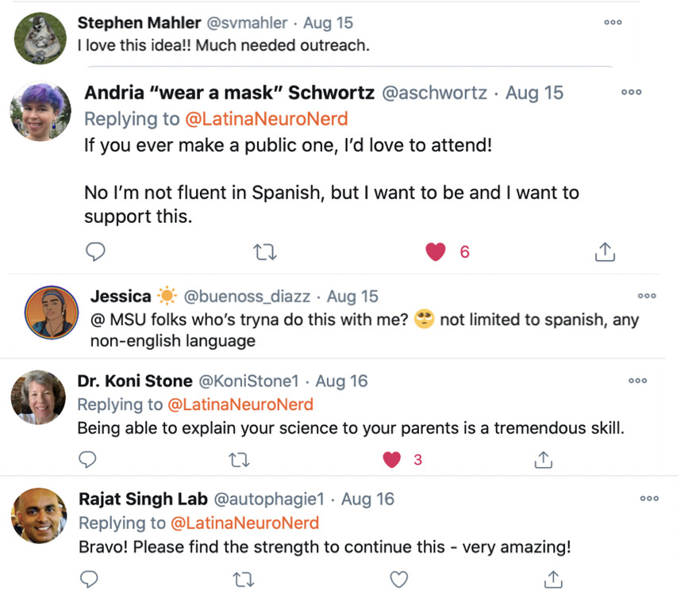Toggle like on Dr. Koni Stone's tweet
Viewport: 700px width, 598px height.
pos(390,459)
